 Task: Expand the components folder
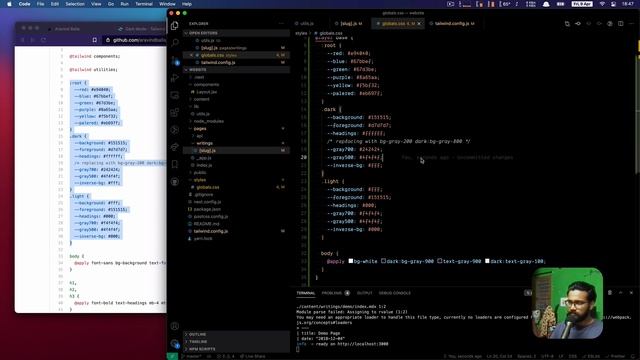pyautogui.click(x=237, y=84)
